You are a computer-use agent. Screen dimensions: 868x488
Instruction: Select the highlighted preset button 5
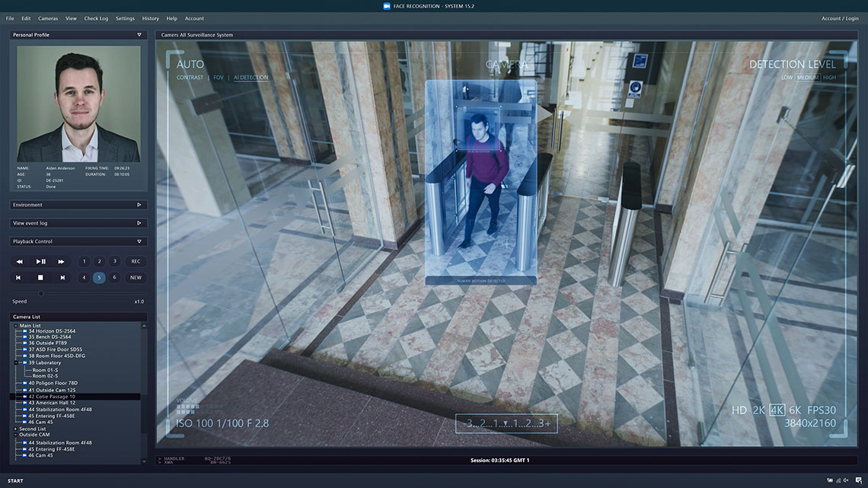[99, 277]
